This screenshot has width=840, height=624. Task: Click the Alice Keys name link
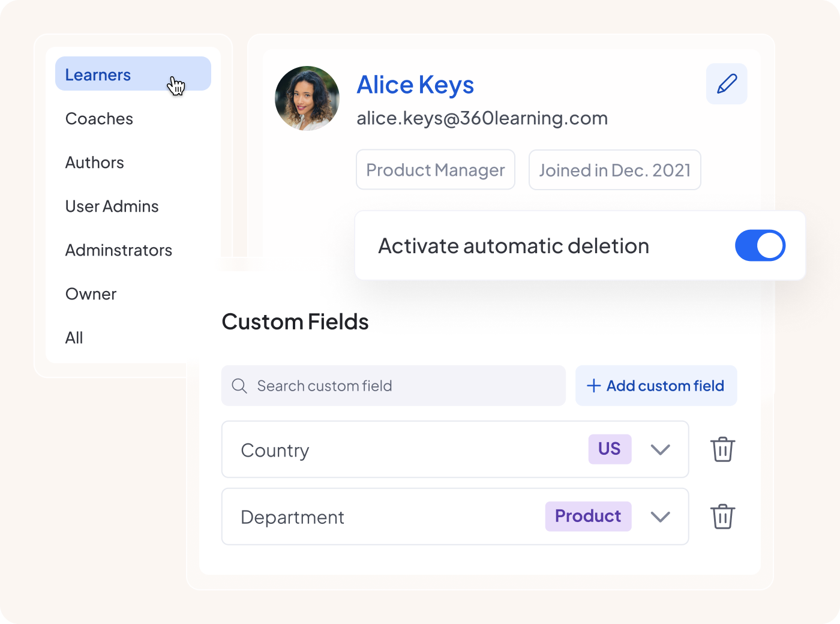(415, 85)
